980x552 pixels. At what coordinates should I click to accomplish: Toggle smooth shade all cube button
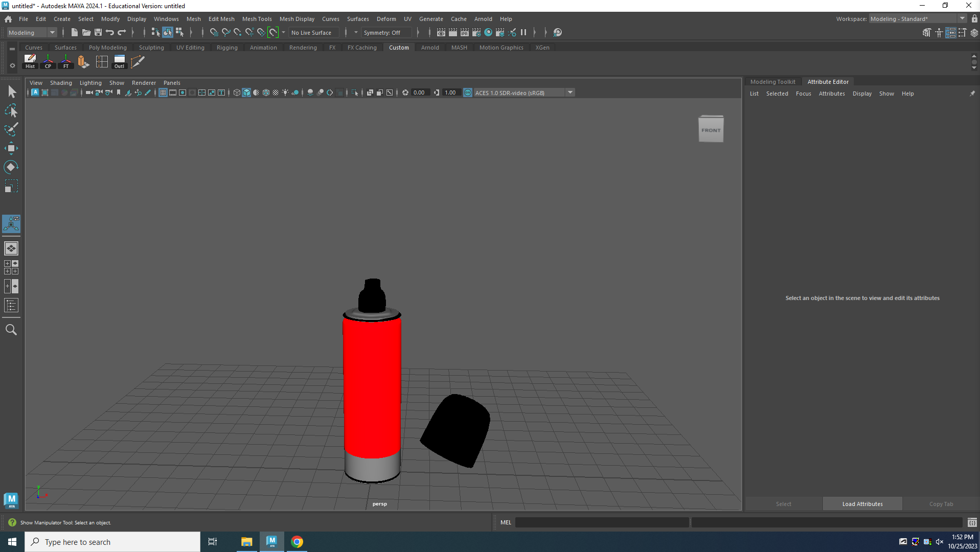246,93
